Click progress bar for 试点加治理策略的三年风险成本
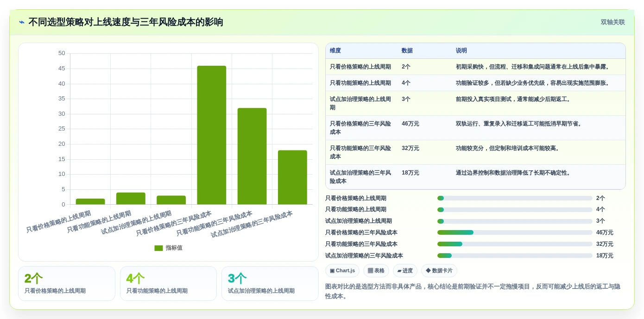Viewport: 644px width, 319px height. 515,256
